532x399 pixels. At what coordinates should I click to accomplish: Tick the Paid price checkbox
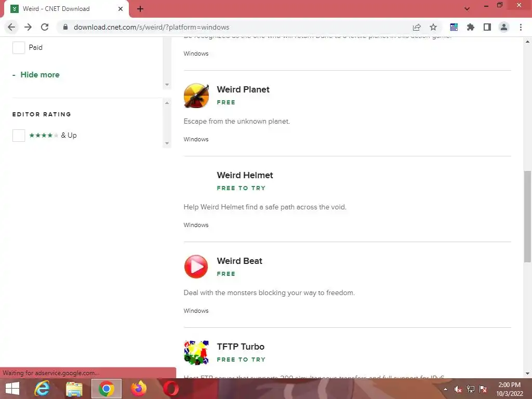(x=19, y=47)
